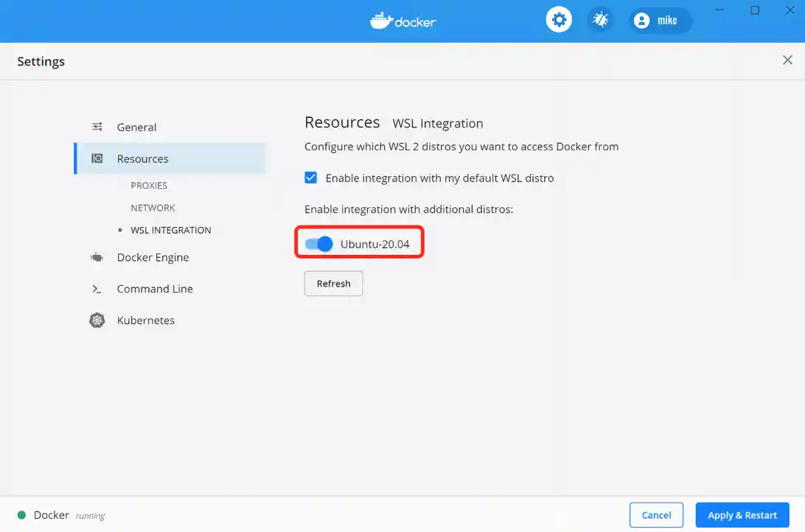805x532 pixels.
Task: Open settings via the gear icon
Action: 559,20
